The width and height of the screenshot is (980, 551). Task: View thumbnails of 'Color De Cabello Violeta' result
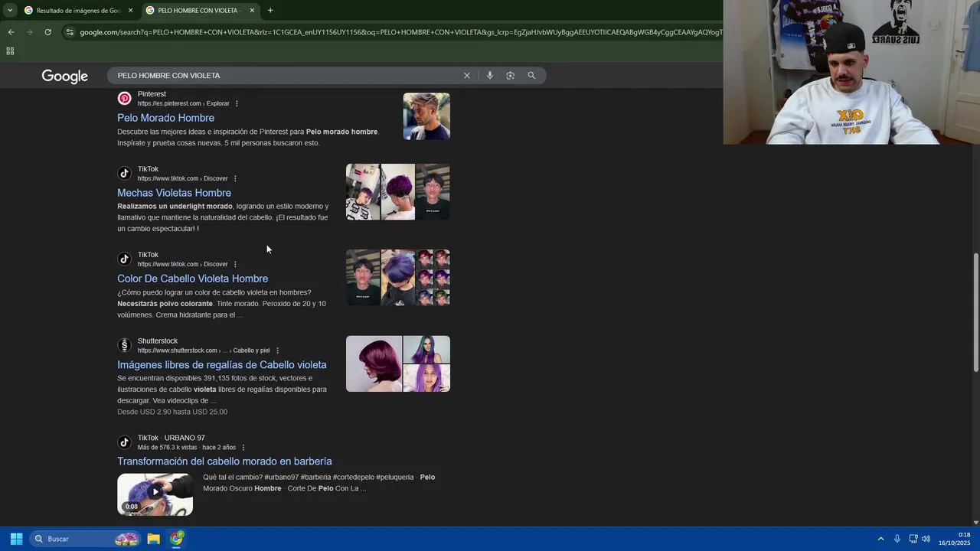tap(398, 278)
